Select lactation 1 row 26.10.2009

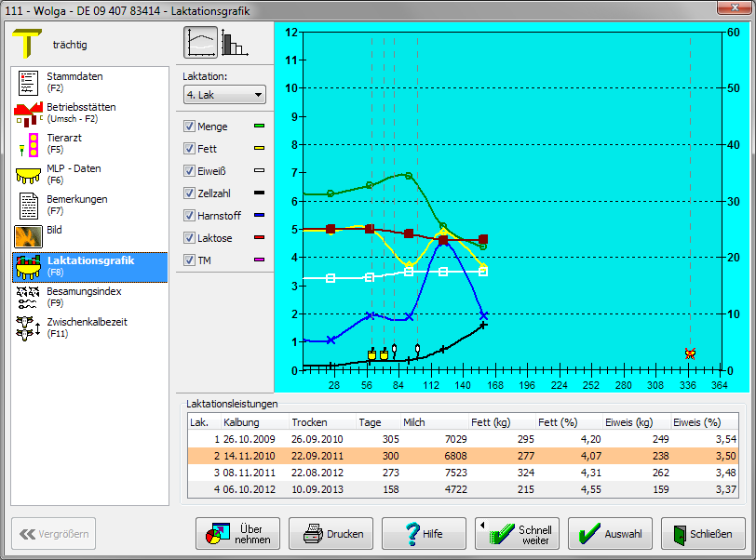pyautogui.click(x=463, y=439)
